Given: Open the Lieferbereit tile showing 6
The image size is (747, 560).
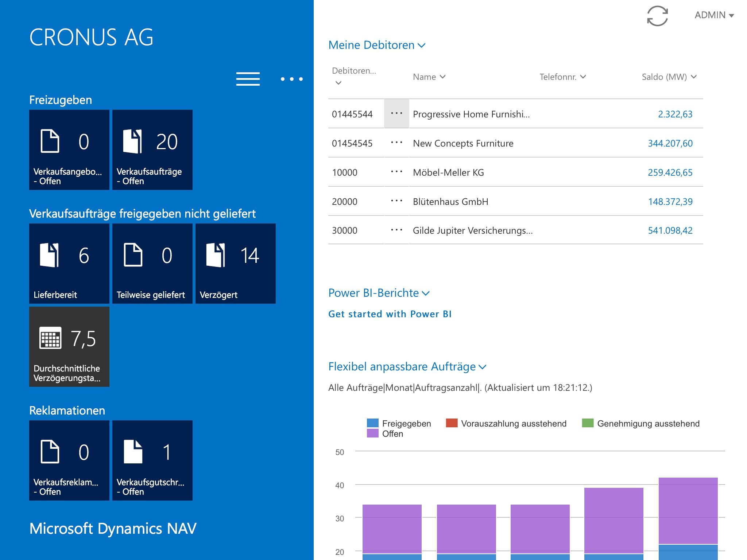Looking at the screenshot, I should point(69,264).
